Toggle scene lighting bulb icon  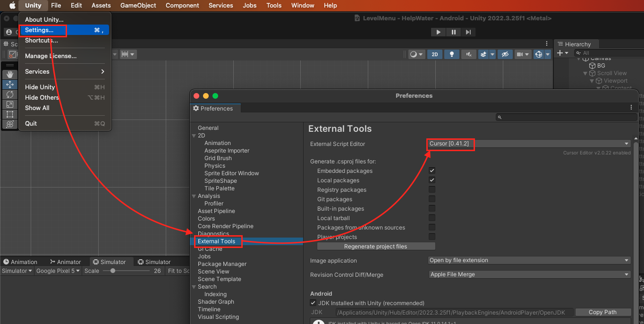pyautogui.click(x=452, y=54)
